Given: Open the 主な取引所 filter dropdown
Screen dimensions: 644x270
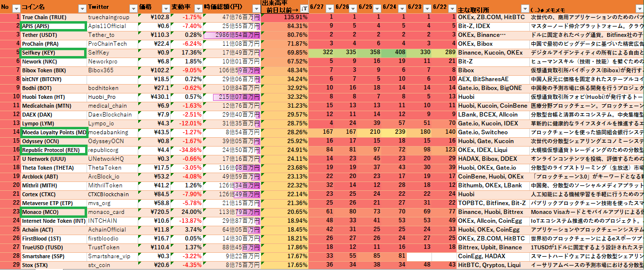Looking at the screenshot, I should pos(524,8).
